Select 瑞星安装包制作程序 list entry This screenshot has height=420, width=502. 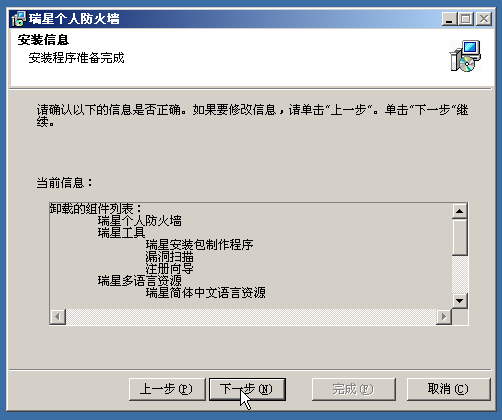point(200,245)
